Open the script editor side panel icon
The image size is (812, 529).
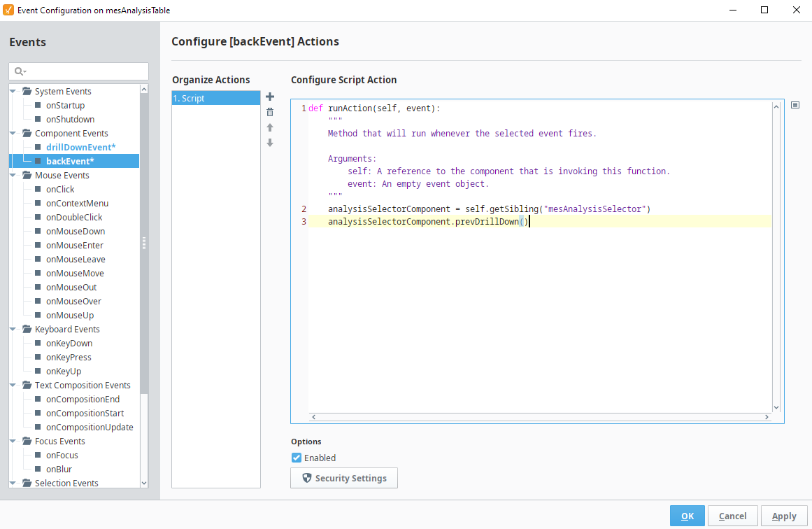[x=795, y=106]
